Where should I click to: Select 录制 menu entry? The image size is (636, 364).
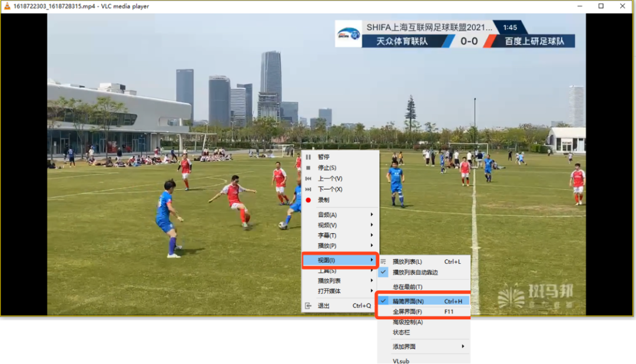click(341, 200)
